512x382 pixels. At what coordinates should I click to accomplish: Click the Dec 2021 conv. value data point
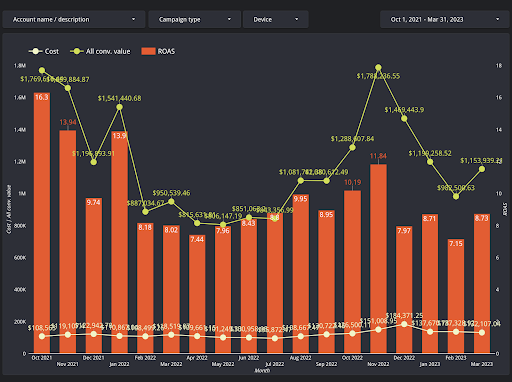coord(94,162)
